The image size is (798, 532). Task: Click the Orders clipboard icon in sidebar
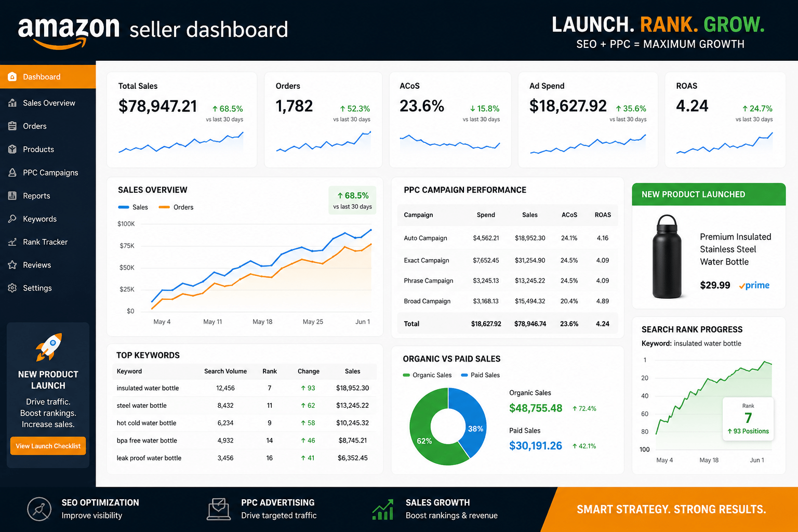tap(12, 126)
